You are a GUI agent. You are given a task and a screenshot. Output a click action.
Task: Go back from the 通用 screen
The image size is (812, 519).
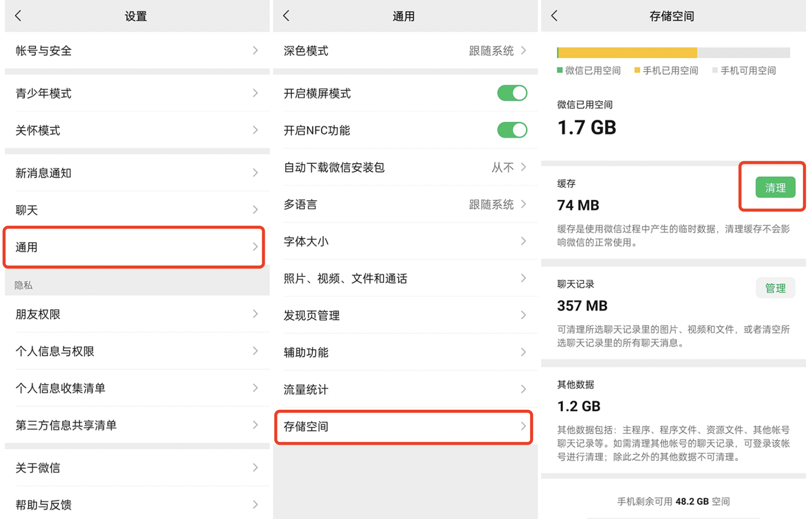287,16
